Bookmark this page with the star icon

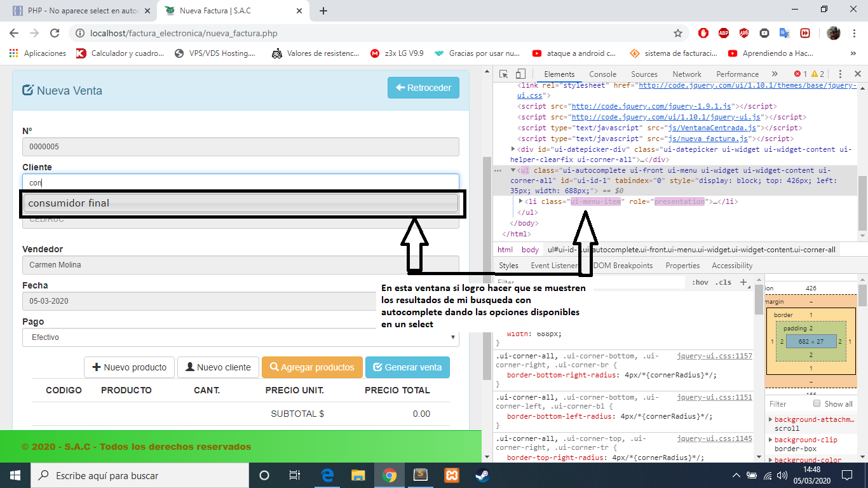click(678, 33)
